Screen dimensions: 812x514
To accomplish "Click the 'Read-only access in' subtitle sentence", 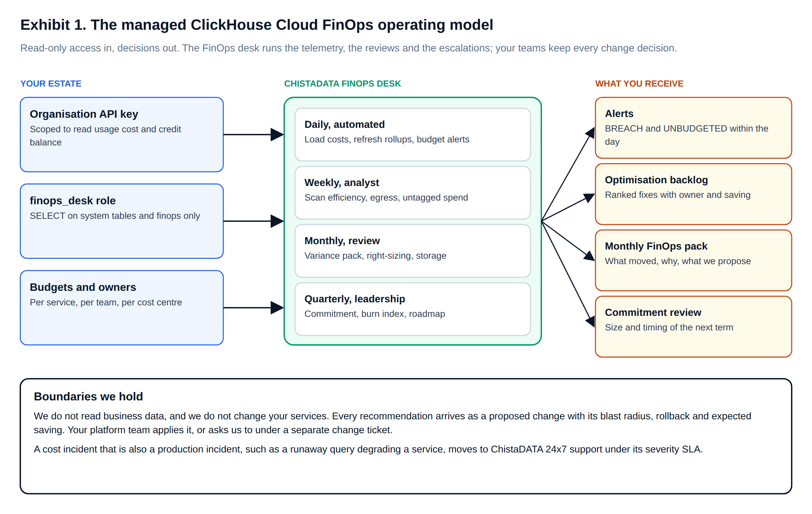I will point(348,48).
